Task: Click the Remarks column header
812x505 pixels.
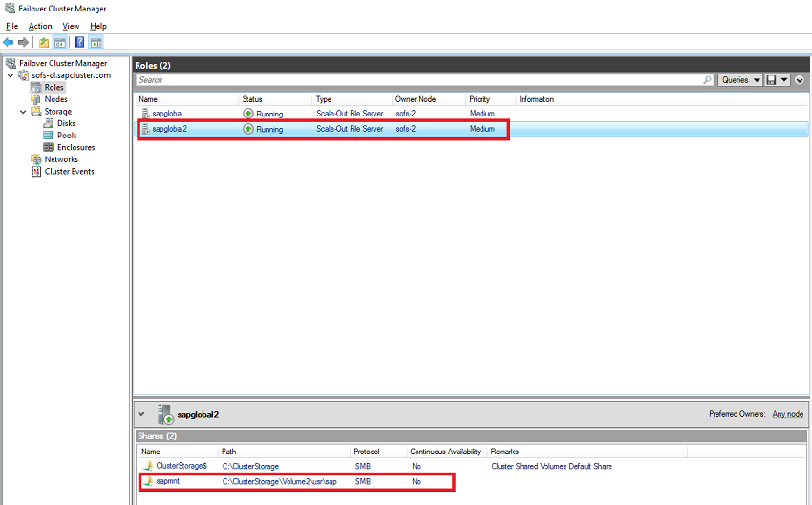Action: 504,452
